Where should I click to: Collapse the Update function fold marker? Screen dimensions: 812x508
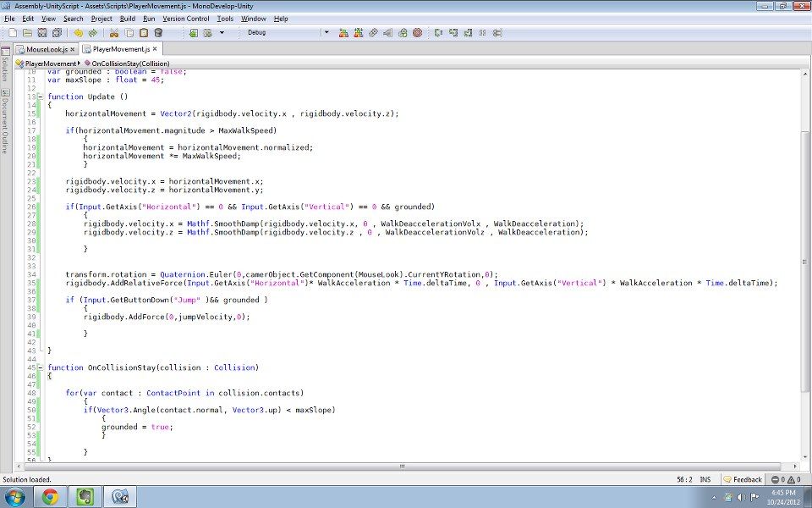41,97
